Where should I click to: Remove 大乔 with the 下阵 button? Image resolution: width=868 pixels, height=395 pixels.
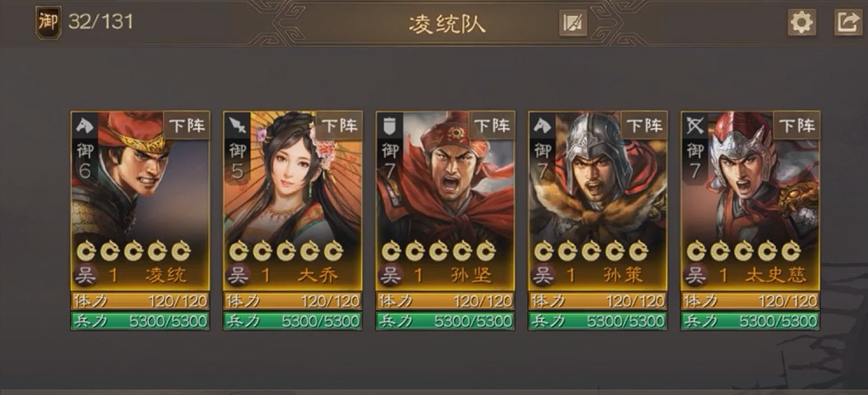[339, 125]
